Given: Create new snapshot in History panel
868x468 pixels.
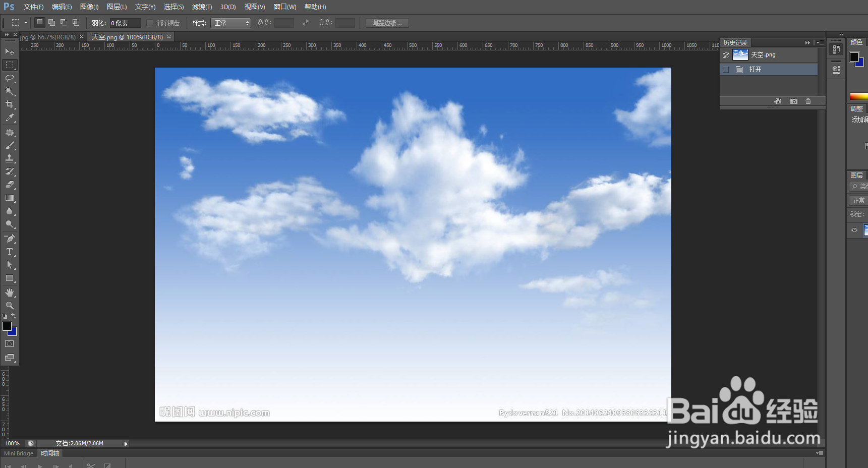Looking at the screenshot, I should 794,101.
